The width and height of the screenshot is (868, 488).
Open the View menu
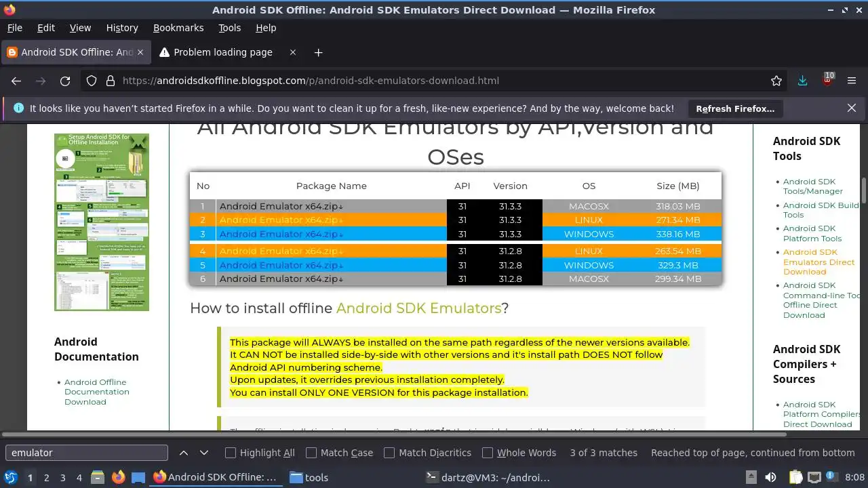click(x=80, y=28)
